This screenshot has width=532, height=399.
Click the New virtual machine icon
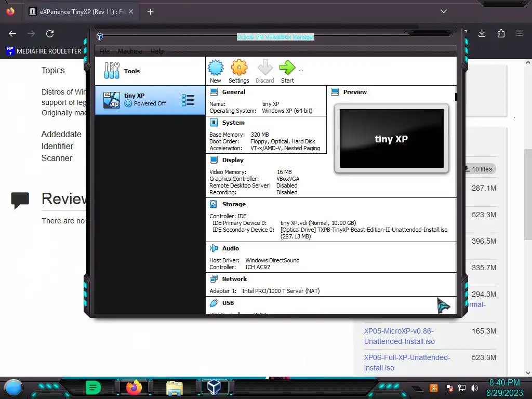(216, 68)
